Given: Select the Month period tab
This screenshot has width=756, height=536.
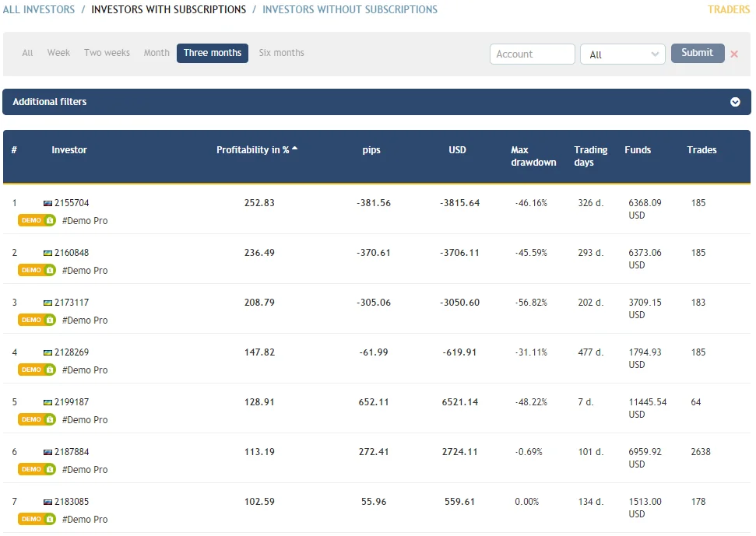Looking at the screenshot, I should pos(156,52).
